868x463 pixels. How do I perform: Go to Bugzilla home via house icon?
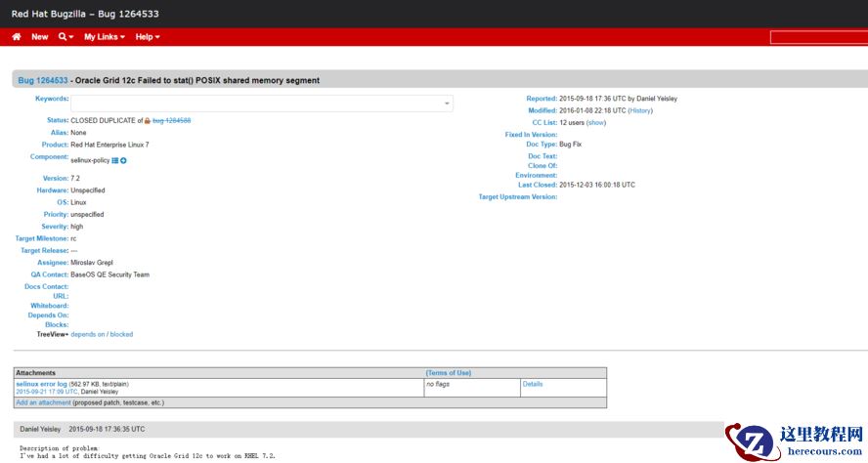[x=17, y=36]
